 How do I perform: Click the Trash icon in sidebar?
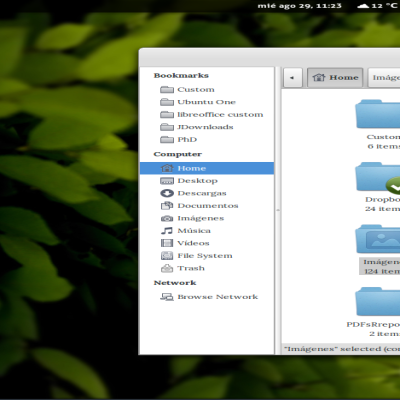(167, 268)
